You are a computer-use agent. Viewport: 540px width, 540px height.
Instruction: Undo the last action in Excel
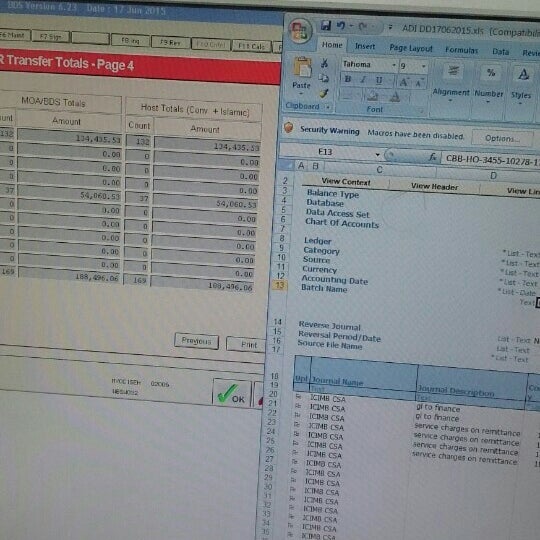(x=341, y=26)
